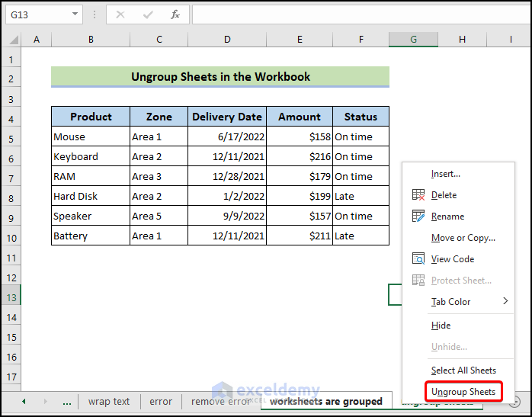Click the $158 amount cell
Viewport: 532px width, 417px height.
(x=300, y=136)
